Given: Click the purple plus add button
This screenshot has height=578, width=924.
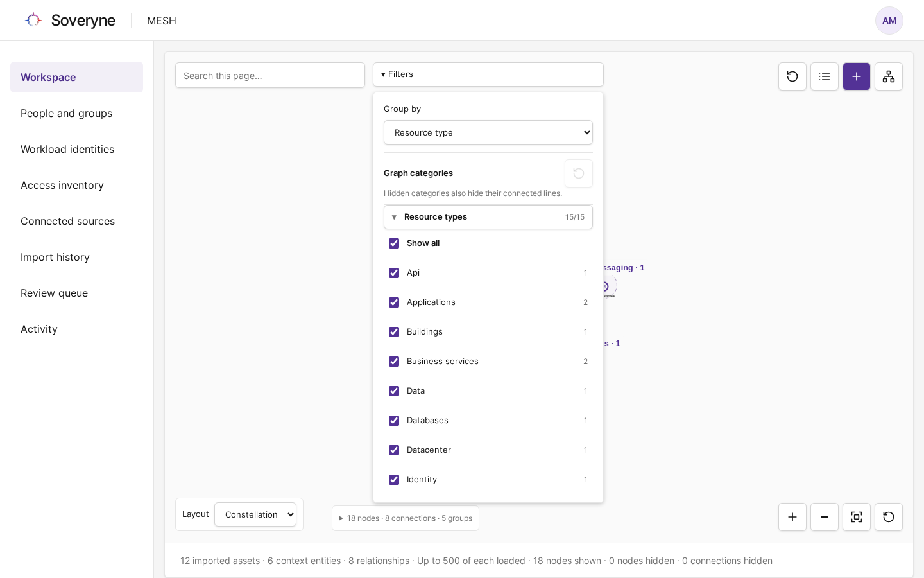Looking at the screenshot, I should pyautogui.click(x=857, y=76).
